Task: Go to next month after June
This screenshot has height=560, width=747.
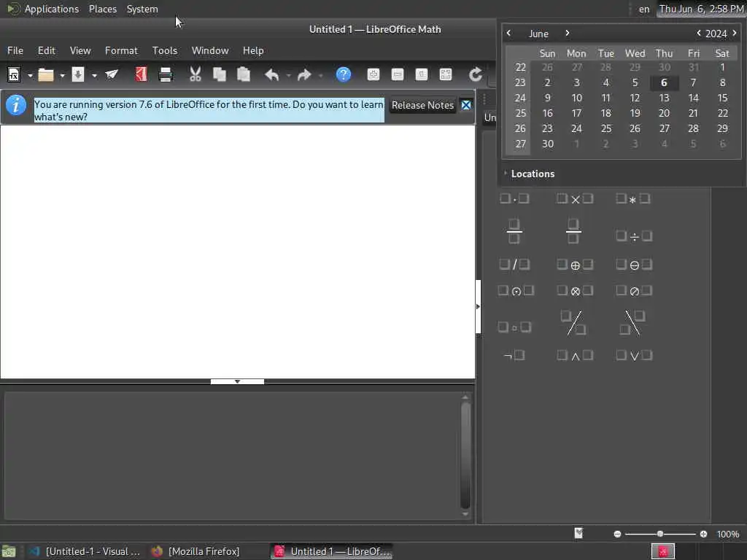Action: pos(567,33)
